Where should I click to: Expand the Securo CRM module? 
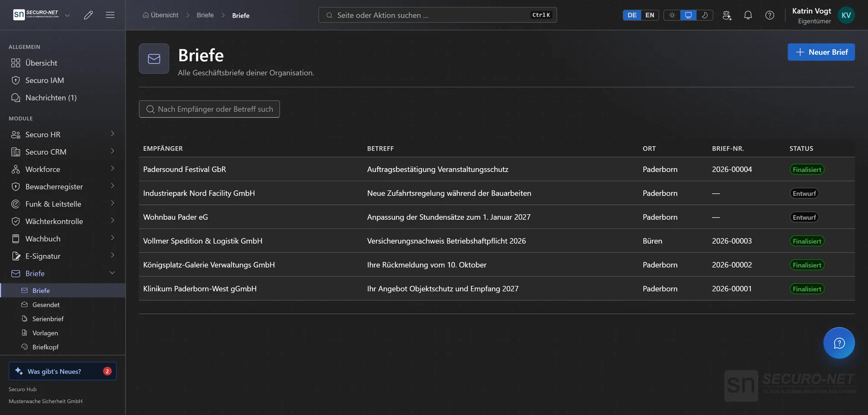(63, 152)
